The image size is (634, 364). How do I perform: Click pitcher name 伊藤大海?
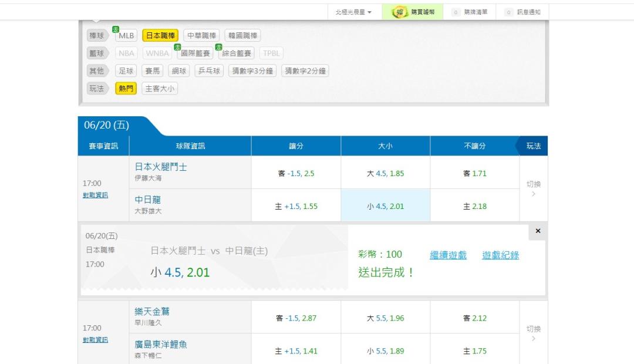148,178
